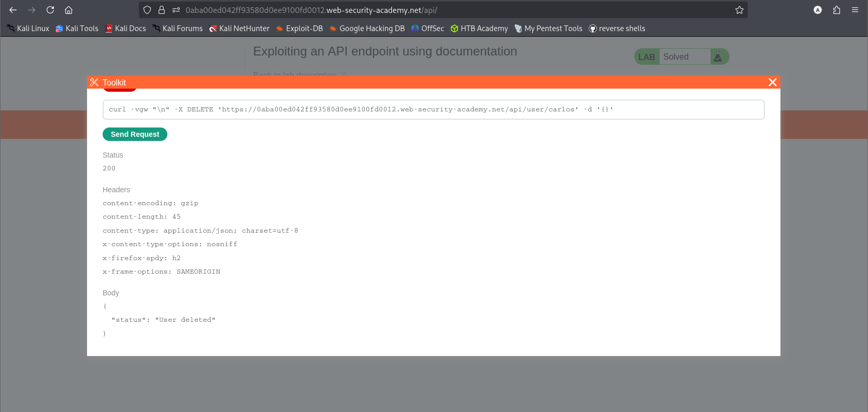Open the Firefox hamburger menu

tap(855, 10)
